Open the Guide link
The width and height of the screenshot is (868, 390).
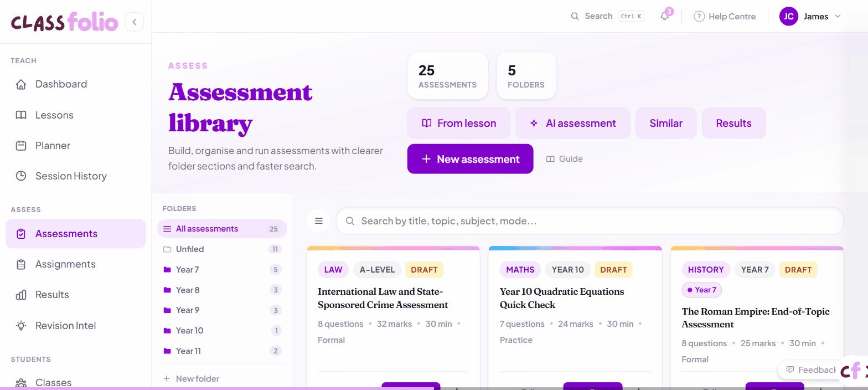pos(565,159)
